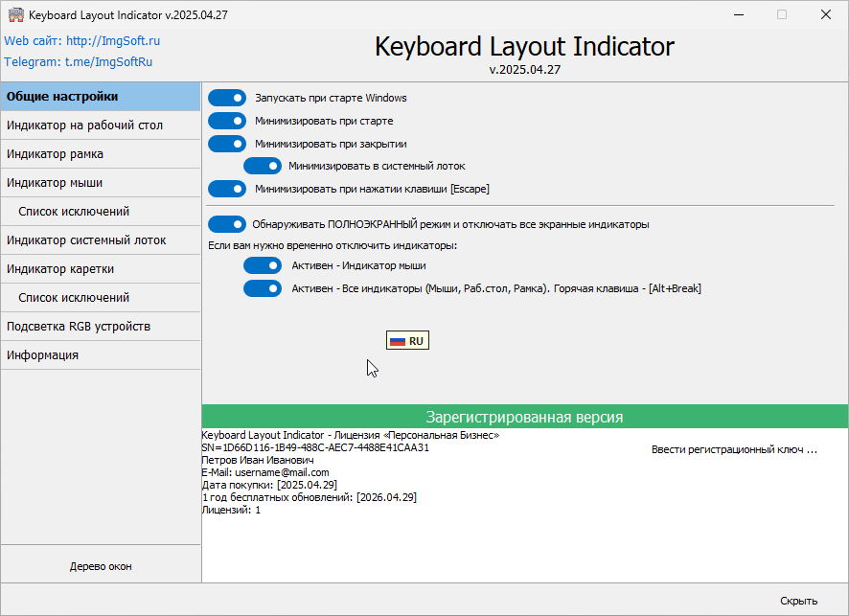Open "Индикатор рамка" section
This screenshot has height=616, width=849.
101,153
